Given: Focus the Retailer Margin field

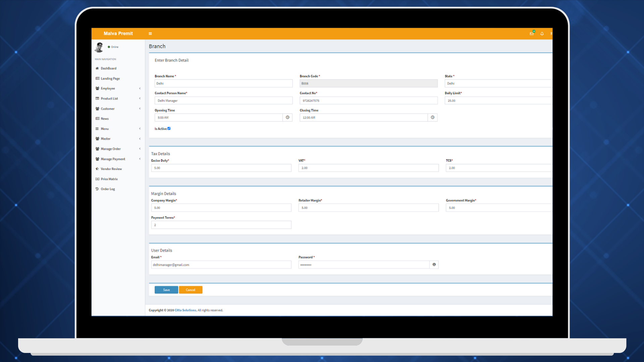Looking at the screenshot, I should click(x=369, y=208).
